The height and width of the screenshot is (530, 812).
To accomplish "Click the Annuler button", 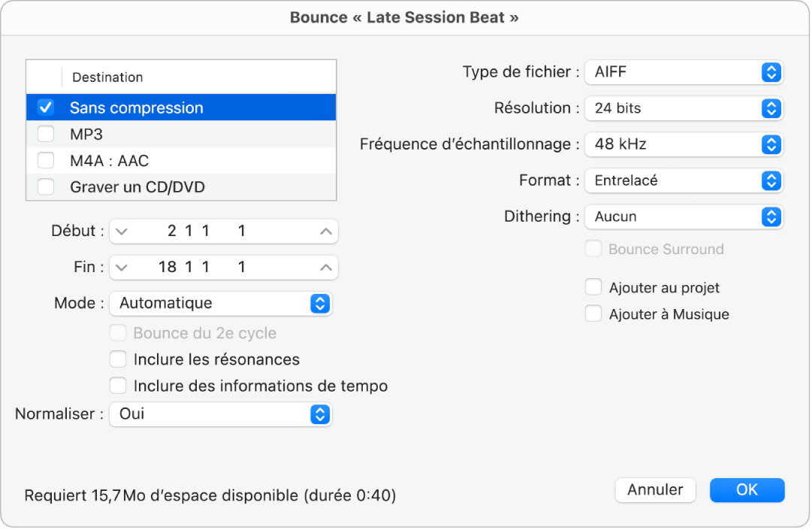I will (x=655, y=489).
